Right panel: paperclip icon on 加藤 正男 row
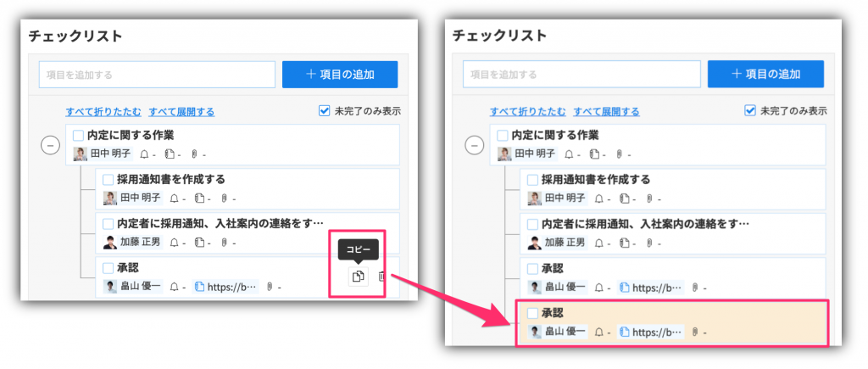The height and width of the screenshot is (369, 868). pos(648,243)
